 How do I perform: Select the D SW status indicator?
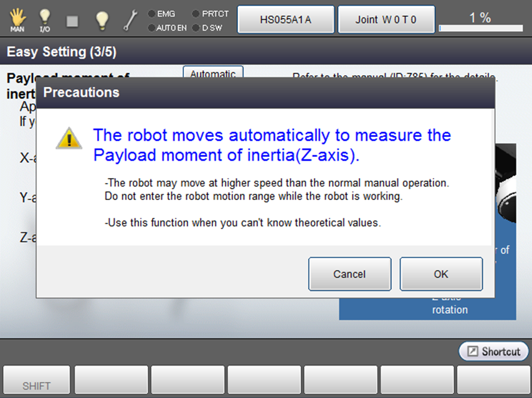pos(196,28)
